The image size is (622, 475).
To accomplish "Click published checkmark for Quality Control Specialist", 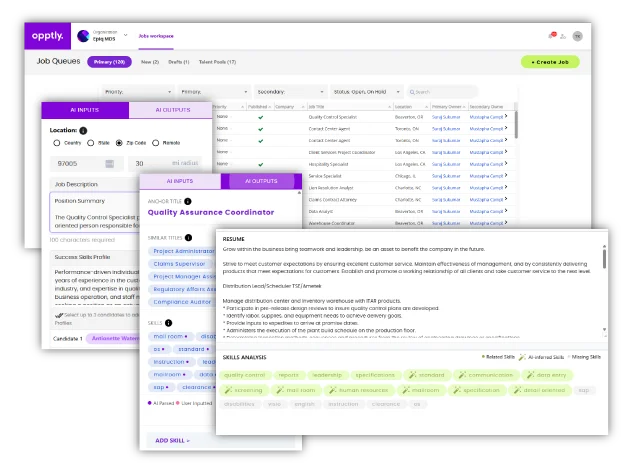I will coord(261,117).
